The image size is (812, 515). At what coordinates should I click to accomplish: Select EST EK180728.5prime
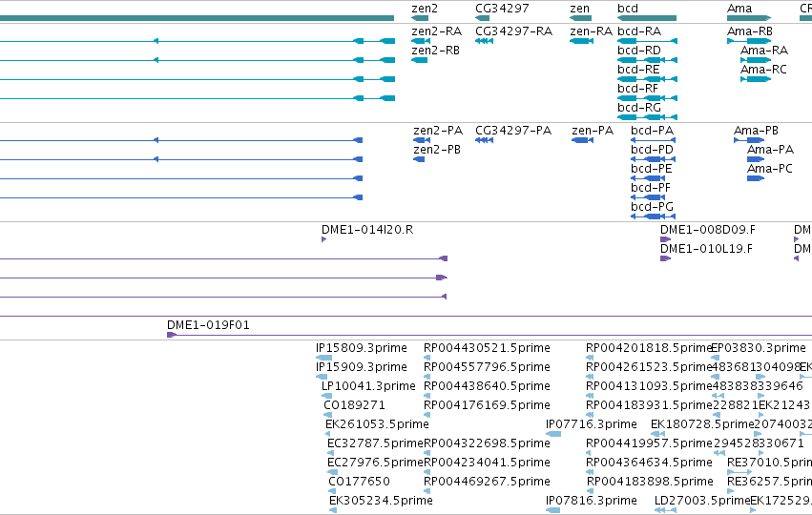[702, 425]
